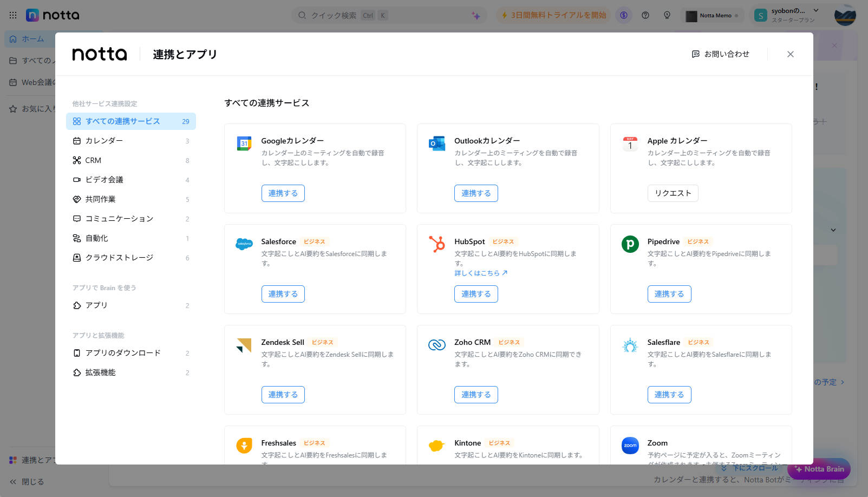Click the lightbulb tips icon

tap(667, 15)
